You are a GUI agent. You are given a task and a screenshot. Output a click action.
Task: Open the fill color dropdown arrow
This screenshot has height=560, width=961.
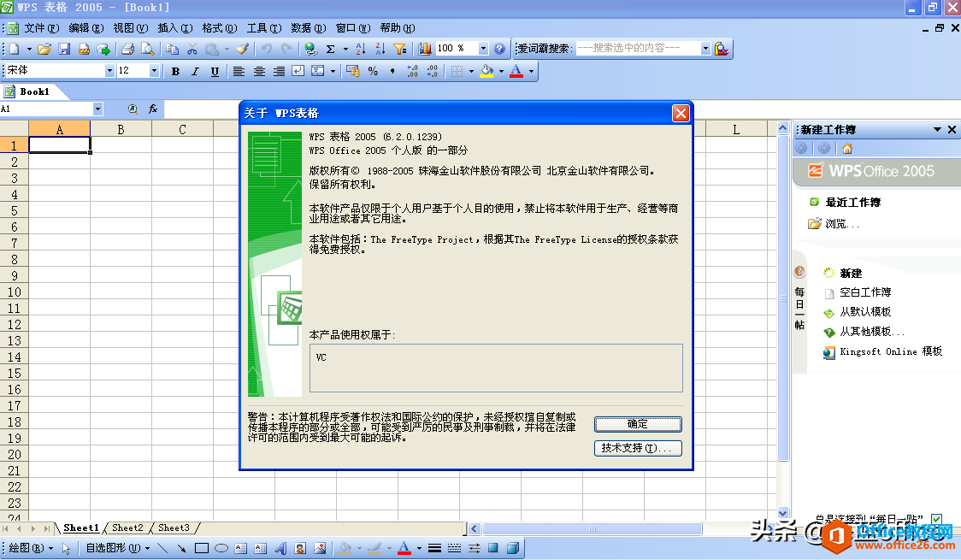coord(501,72)
